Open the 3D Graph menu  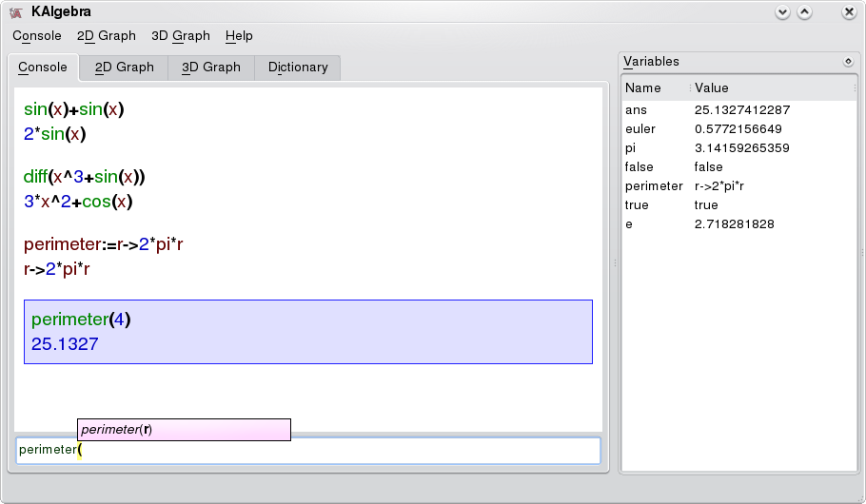pos(181,36)
